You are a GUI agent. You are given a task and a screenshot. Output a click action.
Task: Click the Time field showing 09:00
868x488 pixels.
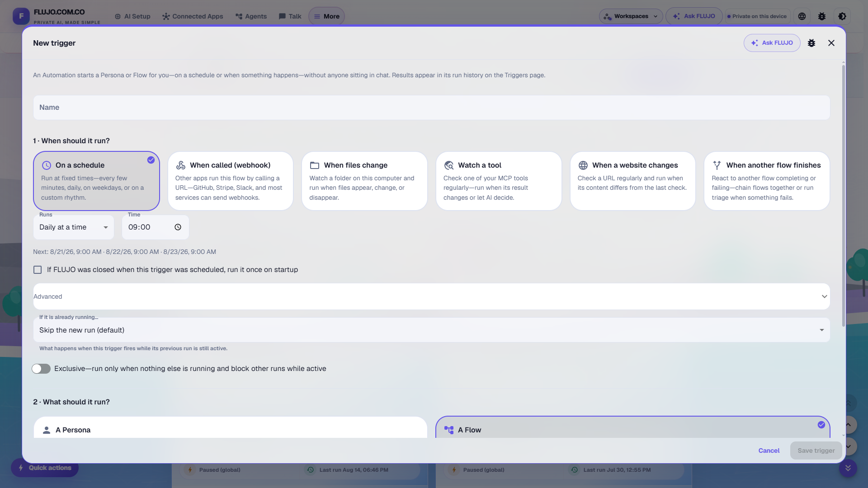click(156, 227)
